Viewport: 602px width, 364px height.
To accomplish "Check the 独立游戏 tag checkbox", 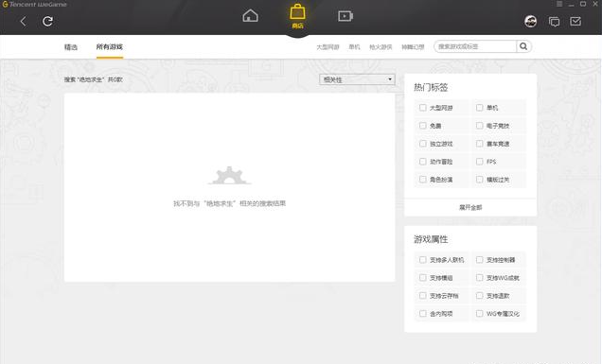I will pyautogui.click(x=423, y=144).
